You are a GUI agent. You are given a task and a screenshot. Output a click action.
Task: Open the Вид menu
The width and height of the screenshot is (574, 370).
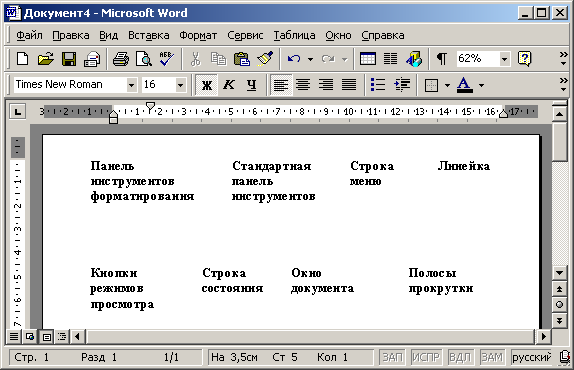[108, 35]
